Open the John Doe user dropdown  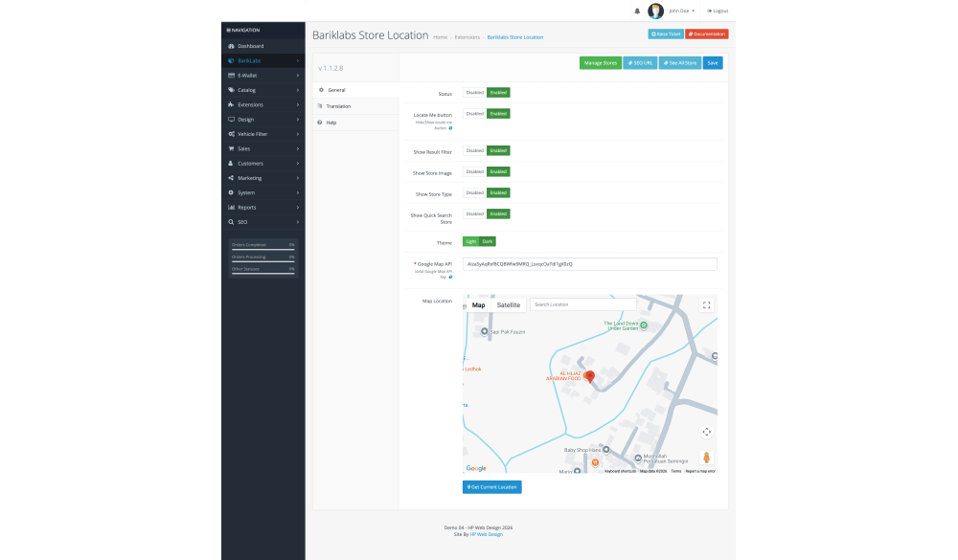pyautogui.click(x=681, y=11)
